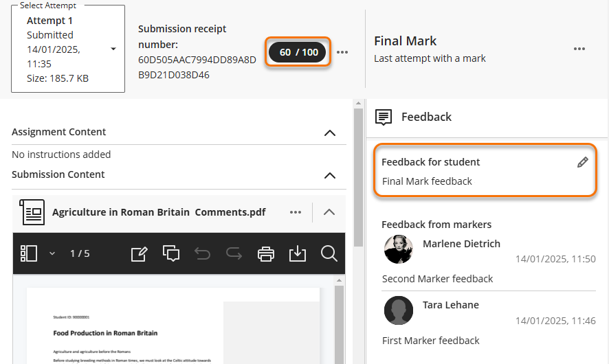609x364 pixels.
Task: Click the Last attempt with a mark text
Action: (x=430, y=58)
